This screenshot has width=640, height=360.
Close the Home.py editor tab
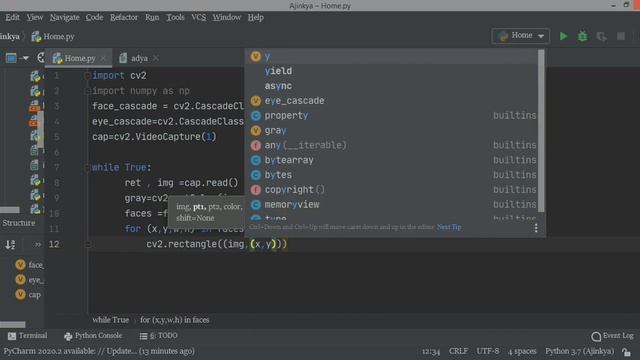click(104, 58)
